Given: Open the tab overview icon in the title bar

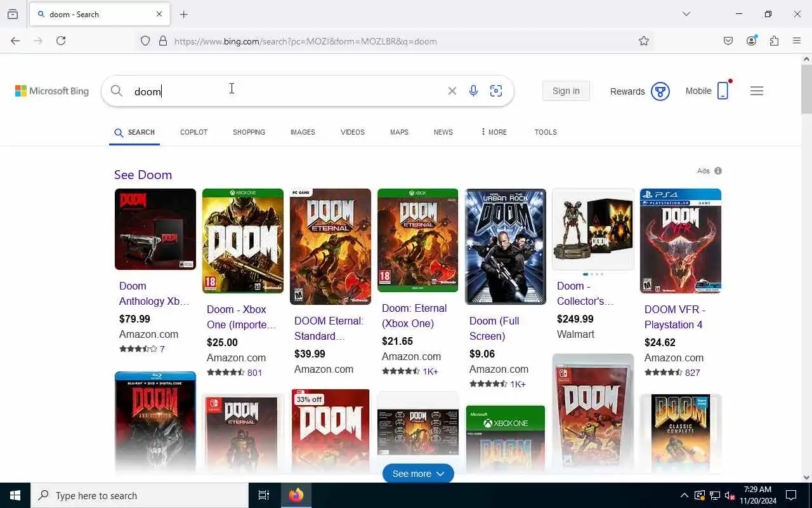Looking at the screenshot, I should coord(13,14).
